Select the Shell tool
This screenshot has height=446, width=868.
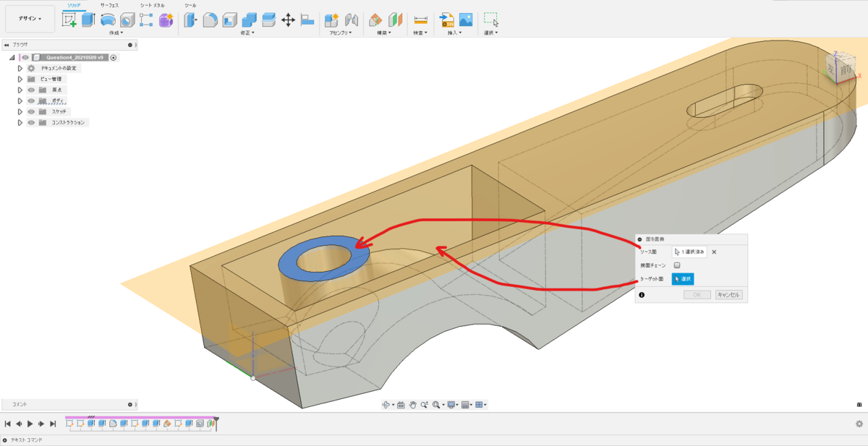tap(229, 20)
